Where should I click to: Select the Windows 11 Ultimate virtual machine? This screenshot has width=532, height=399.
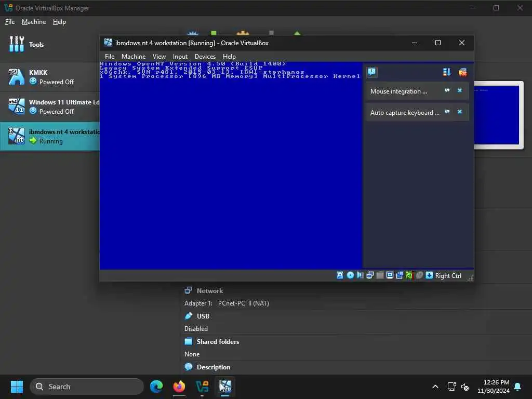[49, 106]
